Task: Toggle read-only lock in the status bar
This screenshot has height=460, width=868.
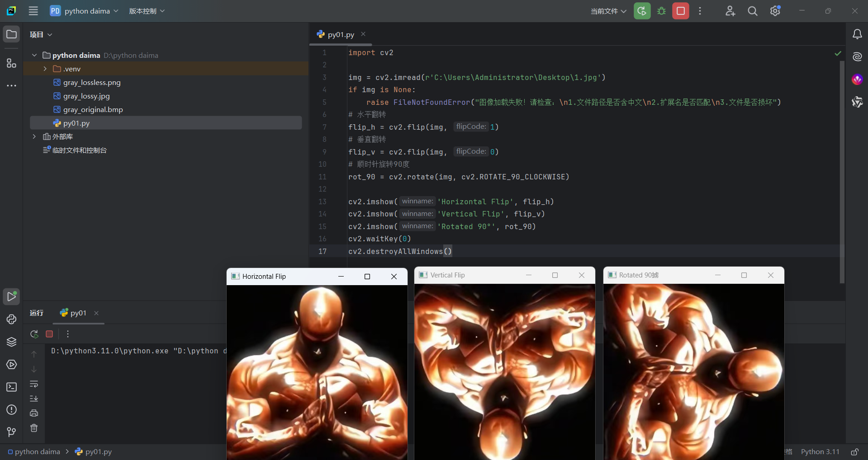Action: coord(854,452)
